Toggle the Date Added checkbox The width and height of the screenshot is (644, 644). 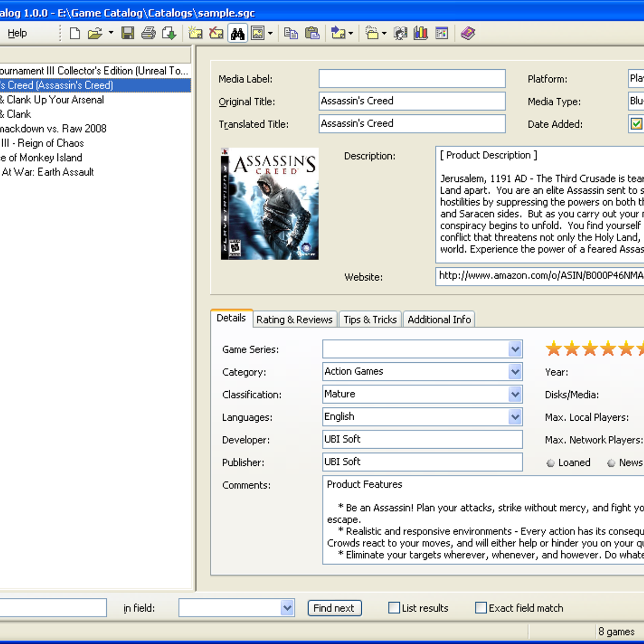click(636, 124)
